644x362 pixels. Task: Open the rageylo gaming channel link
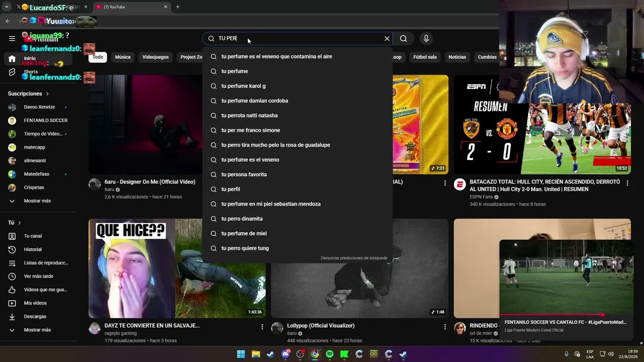click(x=121, y=333)
